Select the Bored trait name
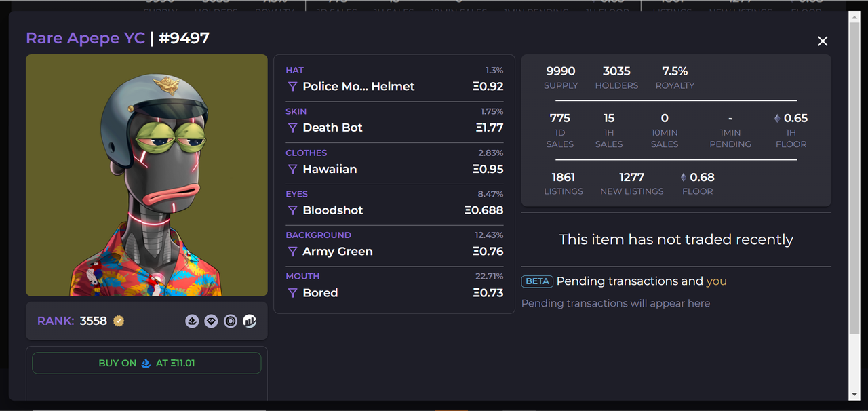 click(320, 293)
